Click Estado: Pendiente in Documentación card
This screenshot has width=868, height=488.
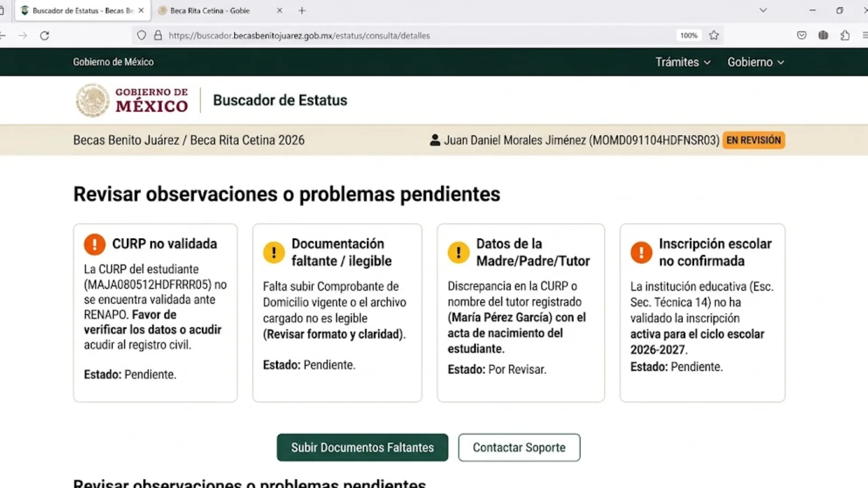(x=309, y=365)
